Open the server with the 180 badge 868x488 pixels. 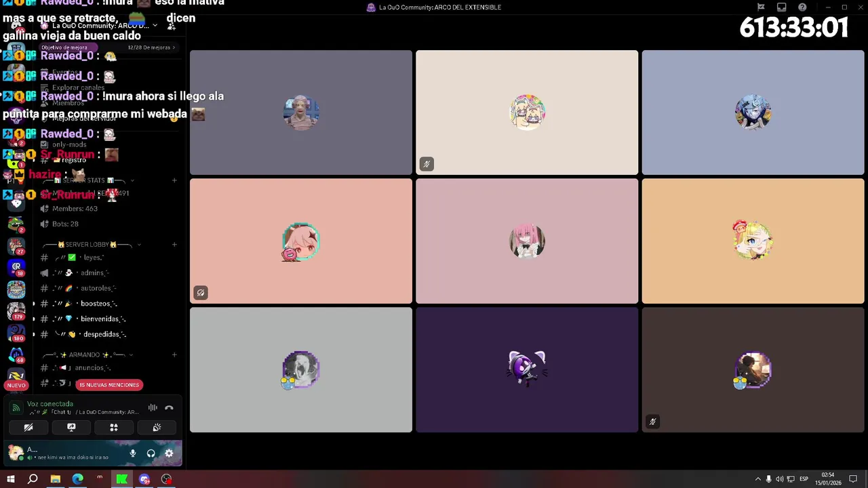point(16,333)
